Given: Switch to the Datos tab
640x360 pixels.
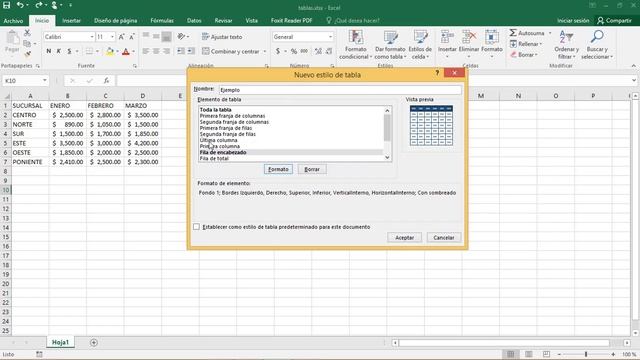Looking at the screenshot, I should click(194, 20).
